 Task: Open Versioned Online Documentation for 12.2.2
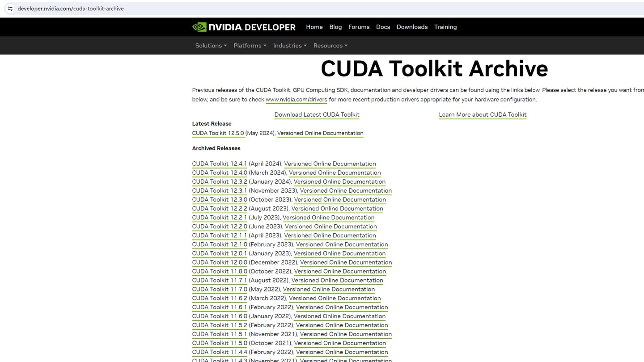pos(337,208)
